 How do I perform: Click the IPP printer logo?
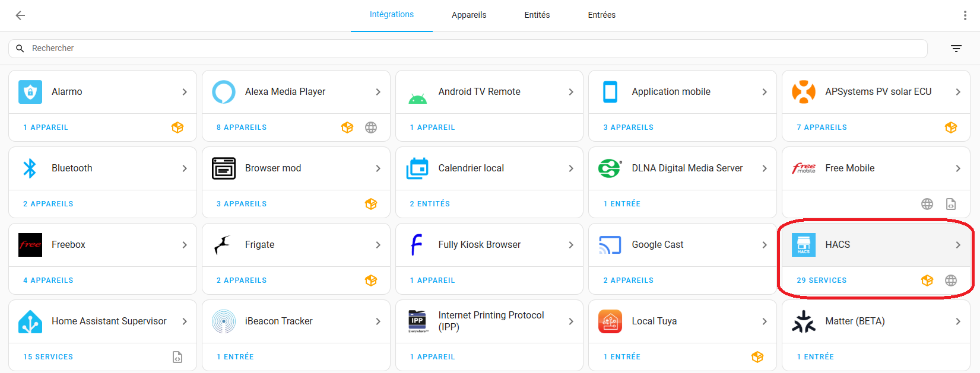click(x=418, y=321)
